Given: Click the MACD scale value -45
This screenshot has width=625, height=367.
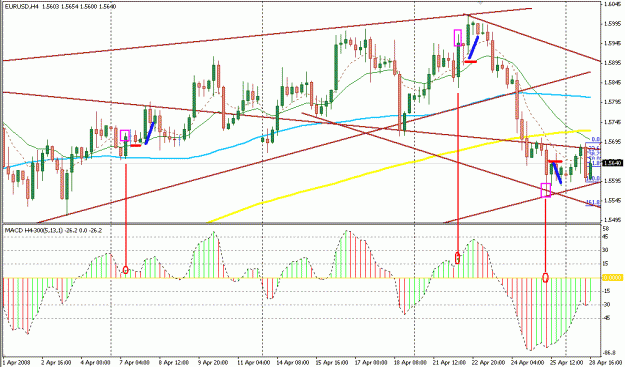Looking at the screenshot, I should tap(607, 318).
